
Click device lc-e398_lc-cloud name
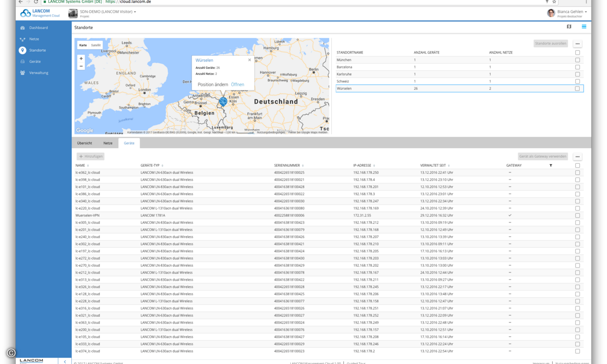click(x=88, y=180)
